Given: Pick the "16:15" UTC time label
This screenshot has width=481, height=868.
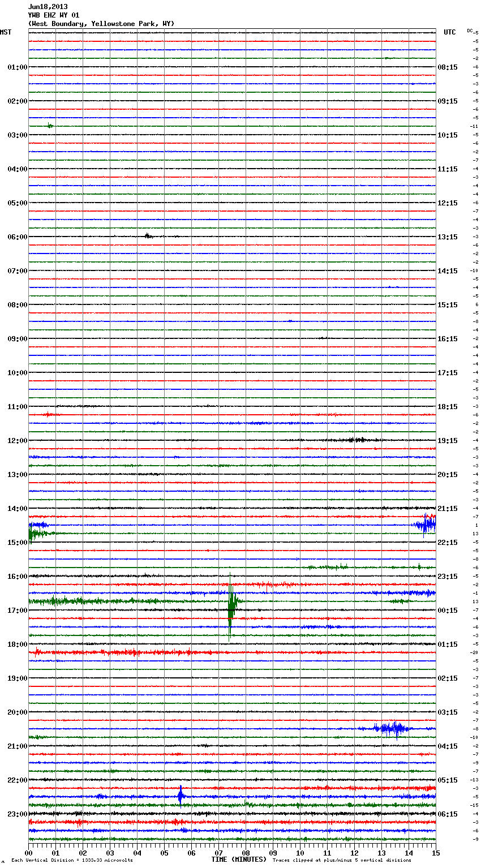Looking at the screenshot, I should 448,339.
